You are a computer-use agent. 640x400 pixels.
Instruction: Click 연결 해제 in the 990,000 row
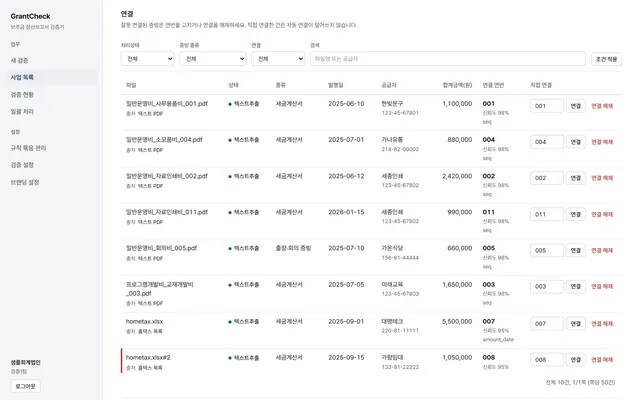602,214
